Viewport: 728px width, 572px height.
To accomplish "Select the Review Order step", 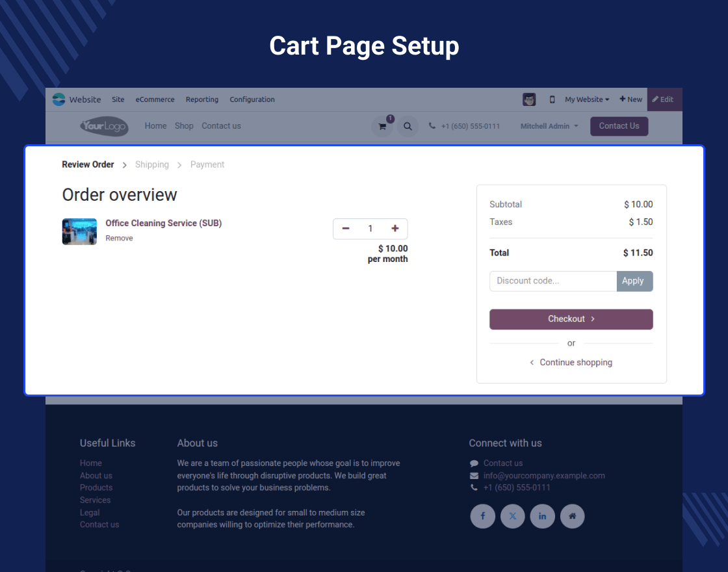I will [x=88, y=164].
